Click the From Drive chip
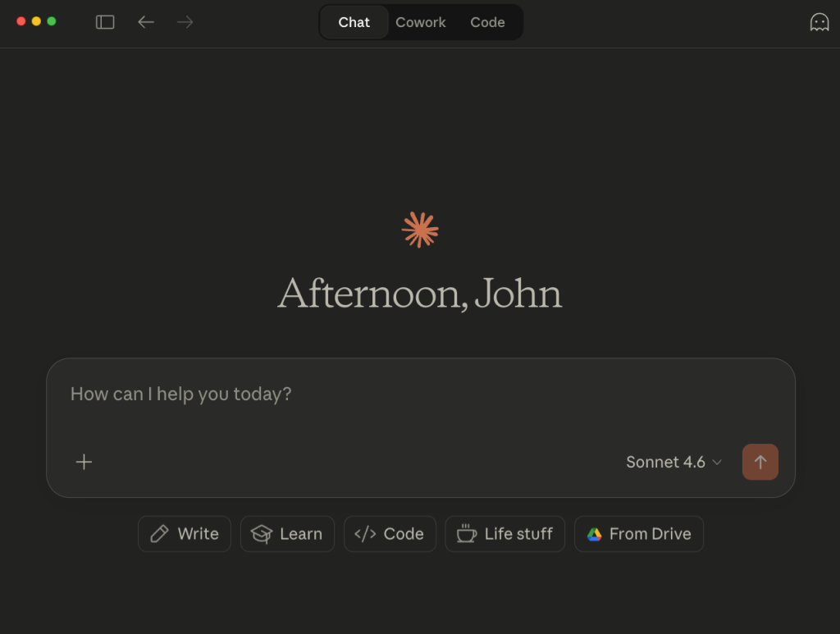This screenshot has height=634, width=840. click(x=639, y=534)
